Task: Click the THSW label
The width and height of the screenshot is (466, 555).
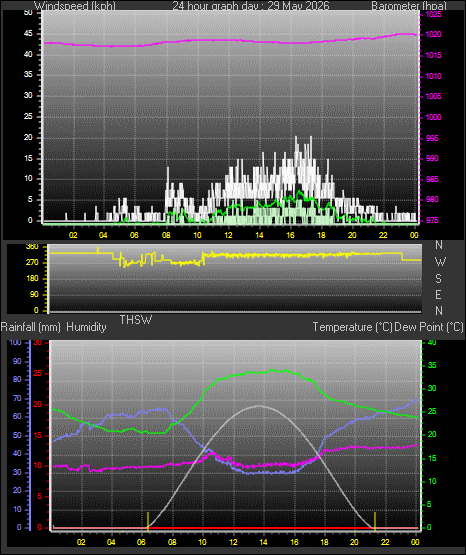Action: tap(136, 320)
